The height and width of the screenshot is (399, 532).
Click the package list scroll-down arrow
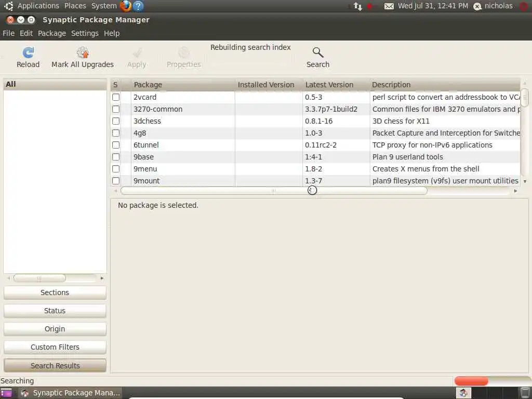click(x=525, y=181)
